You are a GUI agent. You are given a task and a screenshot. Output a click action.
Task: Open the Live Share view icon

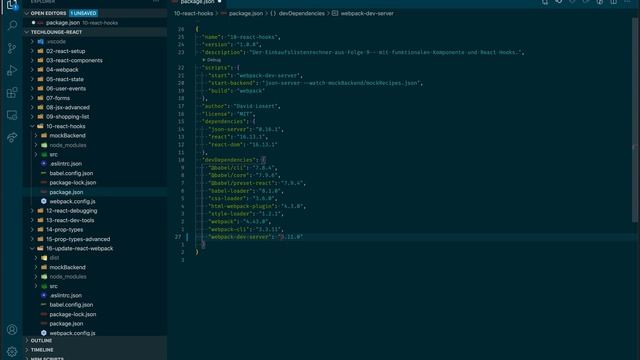pos(12,137)
